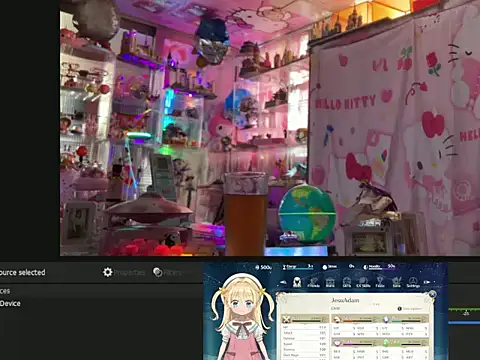Click the Energy bar in game header
Screen dimensions: 480x360
coord(297,267)
